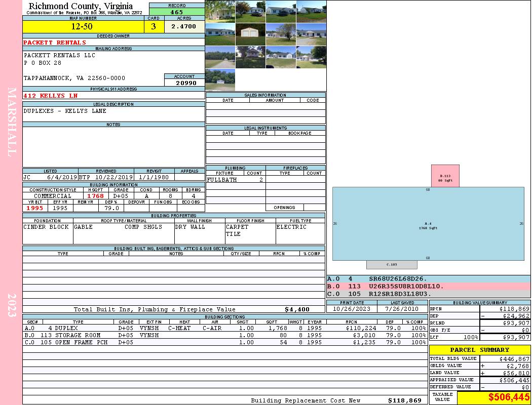
Task: Open the top-left house photo thumbnail
Action: pyautogui.click(x=220, y=11)
